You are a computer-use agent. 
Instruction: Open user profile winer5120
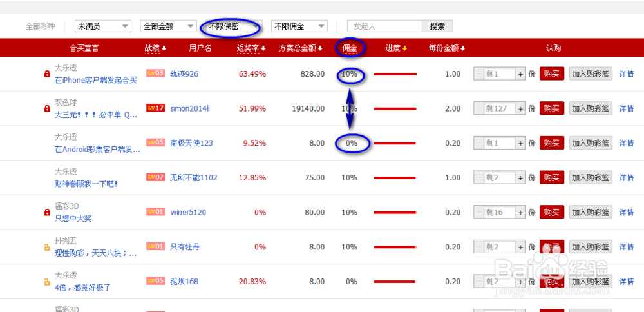(x=188, y=212)
